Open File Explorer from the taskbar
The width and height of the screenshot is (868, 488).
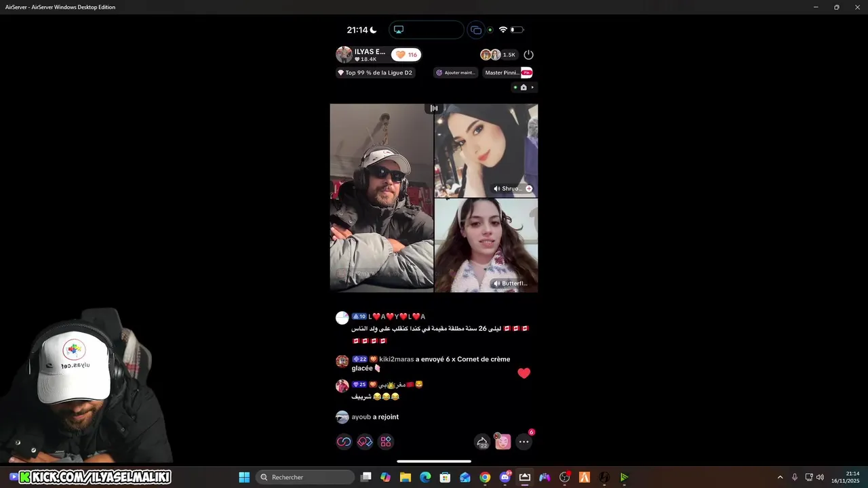click(x=406, y=477)
